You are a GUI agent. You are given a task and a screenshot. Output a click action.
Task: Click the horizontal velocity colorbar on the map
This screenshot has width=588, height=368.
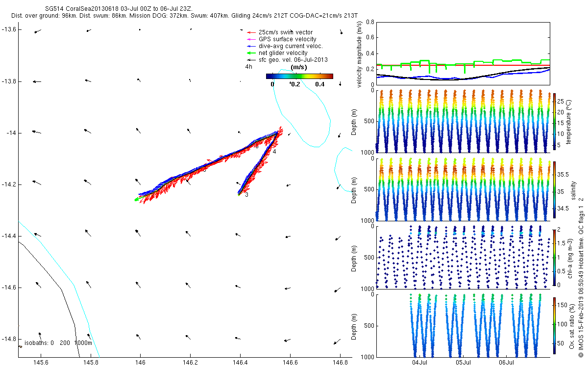(x=299, y=76)
